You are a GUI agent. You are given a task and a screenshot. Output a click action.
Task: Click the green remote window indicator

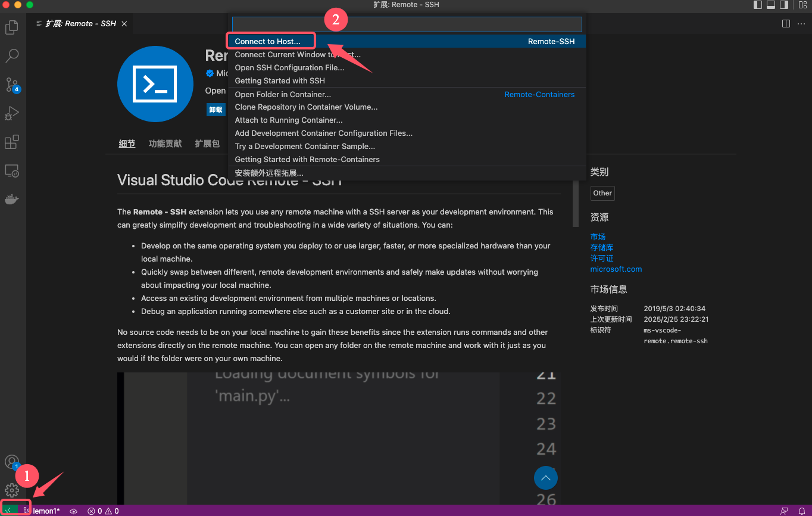[x=8, y=511]
